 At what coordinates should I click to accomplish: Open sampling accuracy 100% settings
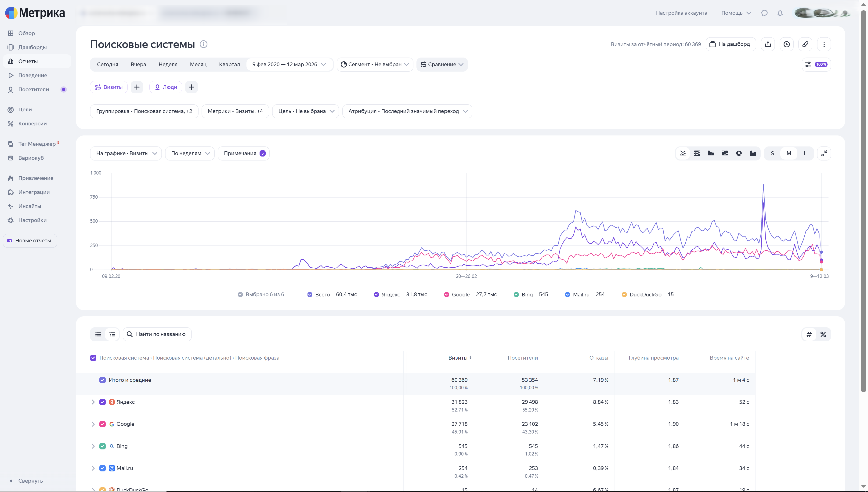tap(816, 65)
